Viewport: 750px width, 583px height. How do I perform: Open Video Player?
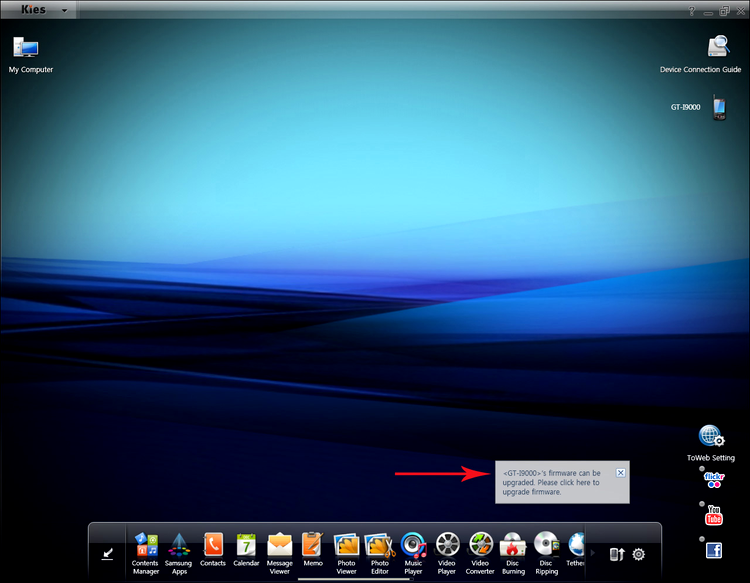pos(447,545)
